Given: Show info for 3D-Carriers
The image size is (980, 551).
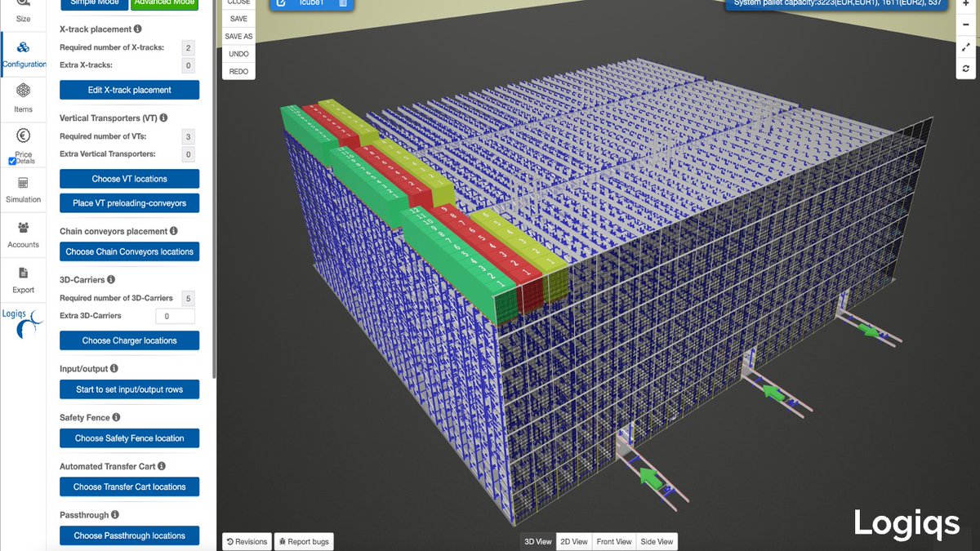Looking at the screenshot, I should (x=111, y=279).
